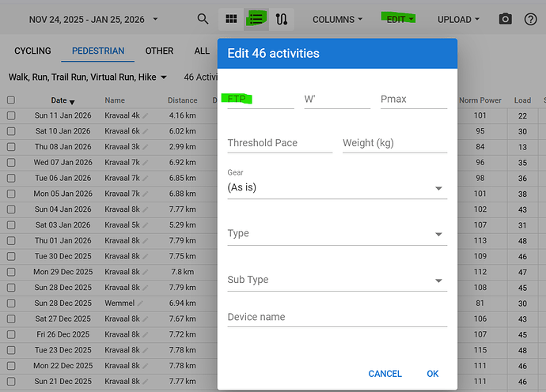
Task: Click the edit pencil next to Wemmel
Action: 140,303
